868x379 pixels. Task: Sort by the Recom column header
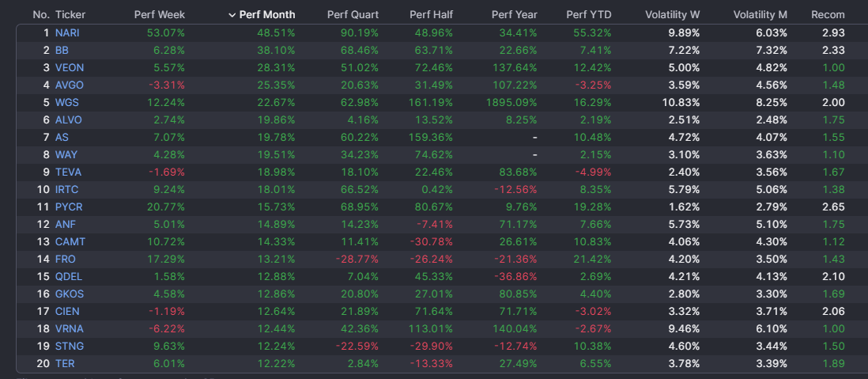coord(828,15)
